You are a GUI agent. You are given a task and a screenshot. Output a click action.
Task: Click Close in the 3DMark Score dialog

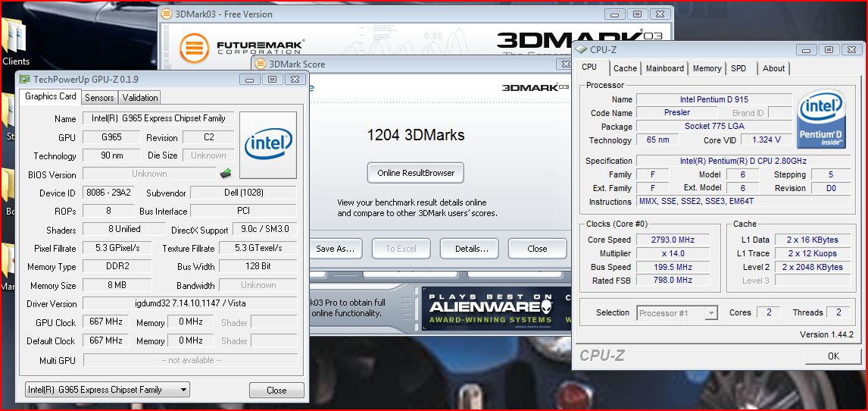(x=537, y=249)
